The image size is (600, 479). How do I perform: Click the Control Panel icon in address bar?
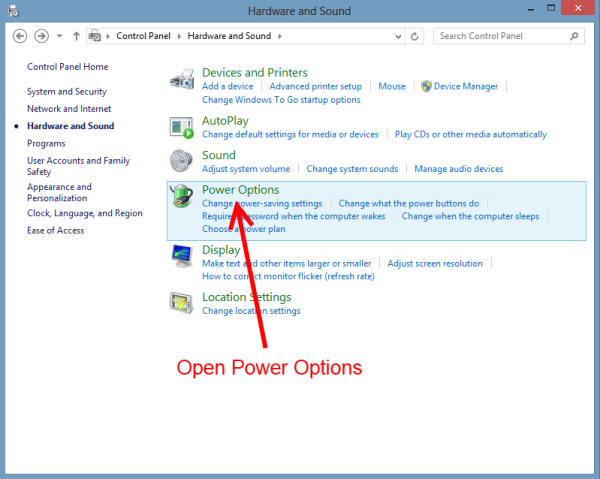pos(95,36)
